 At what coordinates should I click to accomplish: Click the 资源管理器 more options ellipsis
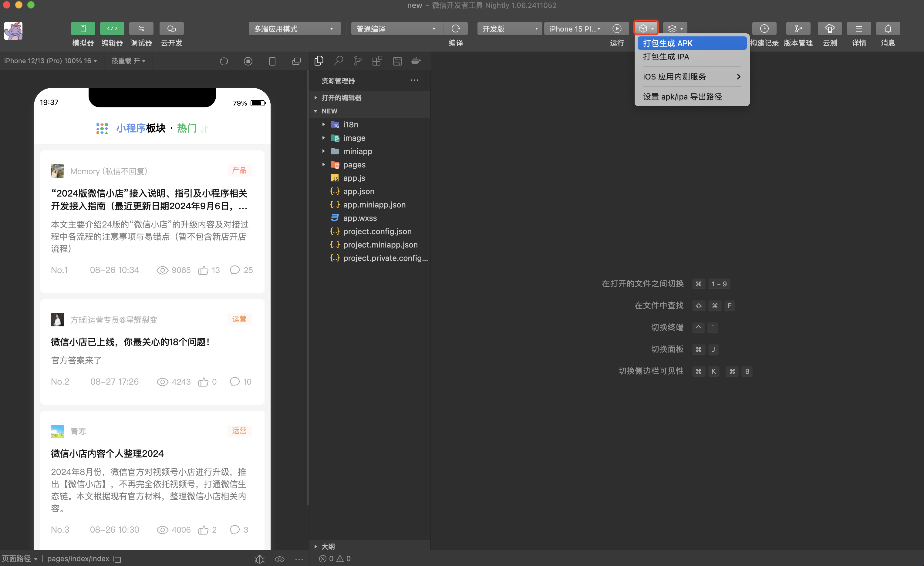414,80
